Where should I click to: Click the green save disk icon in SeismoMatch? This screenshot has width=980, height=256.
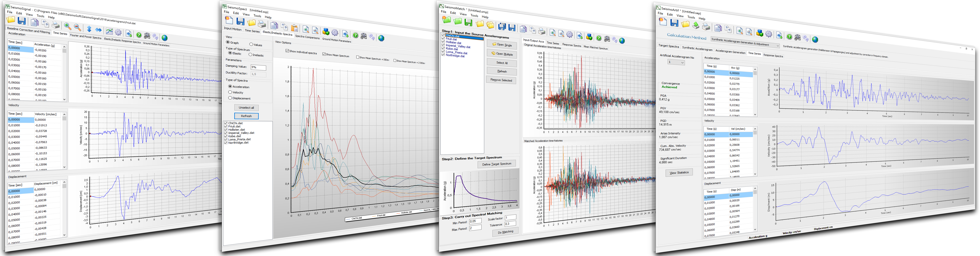click(x=468, y=22)
